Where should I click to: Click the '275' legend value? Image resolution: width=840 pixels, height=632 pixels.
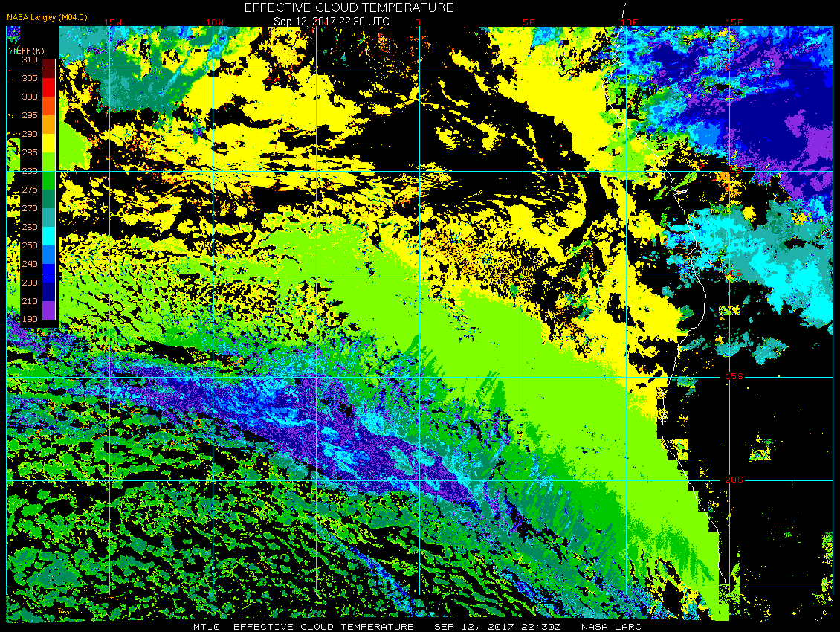click(30, 190)
